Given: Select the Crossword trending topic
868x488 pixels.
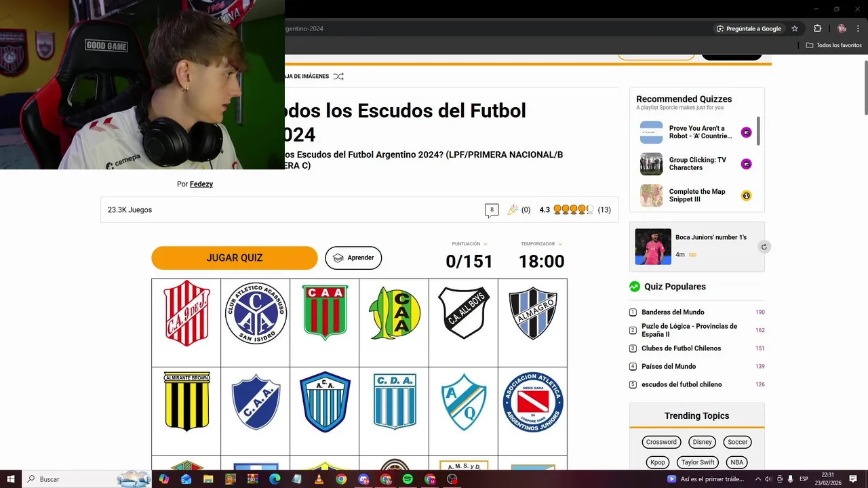Looking at the screenshot, I should pos(661,442).
